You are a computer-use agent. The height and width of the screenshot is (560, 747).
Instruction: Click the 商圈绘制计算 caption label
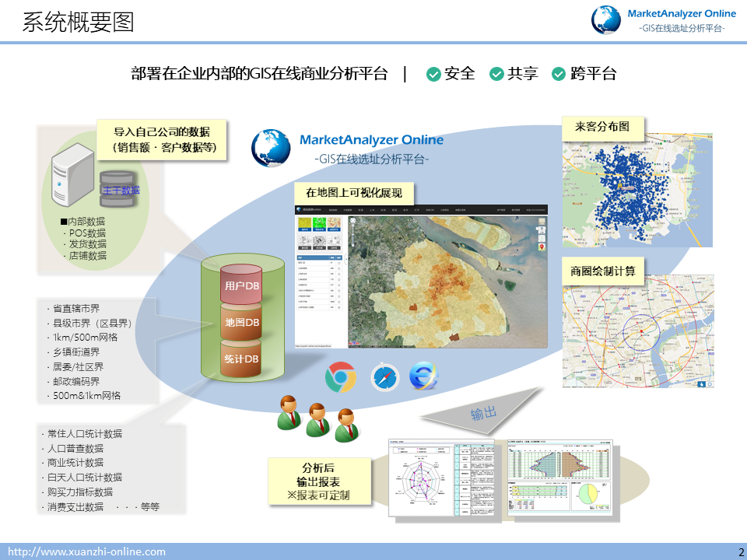click(x=602, y=271)
